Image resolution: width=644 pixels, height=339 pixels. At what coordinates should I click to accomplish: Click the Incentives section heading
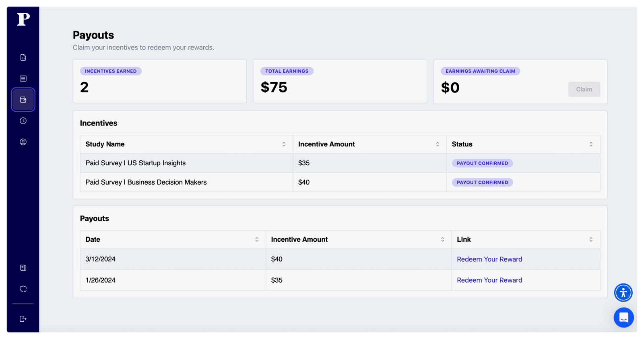tap(99, 123)
